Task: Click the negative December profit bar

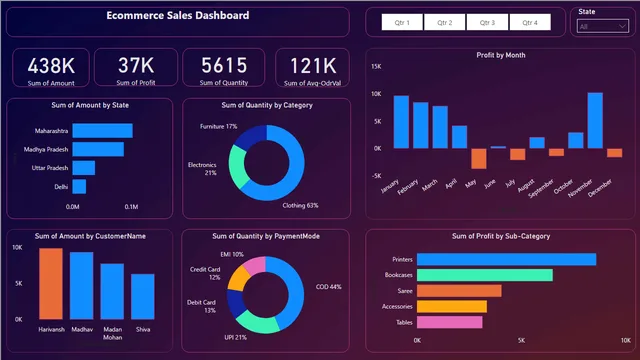Action: click(x=614, y=153)
